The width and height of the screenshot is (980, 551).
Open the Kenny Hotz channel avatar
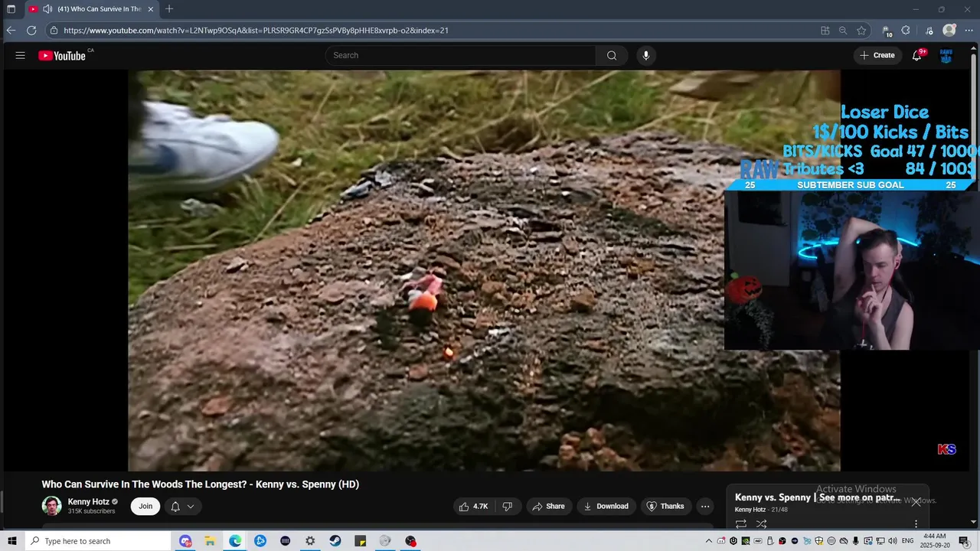click(51, 506)
